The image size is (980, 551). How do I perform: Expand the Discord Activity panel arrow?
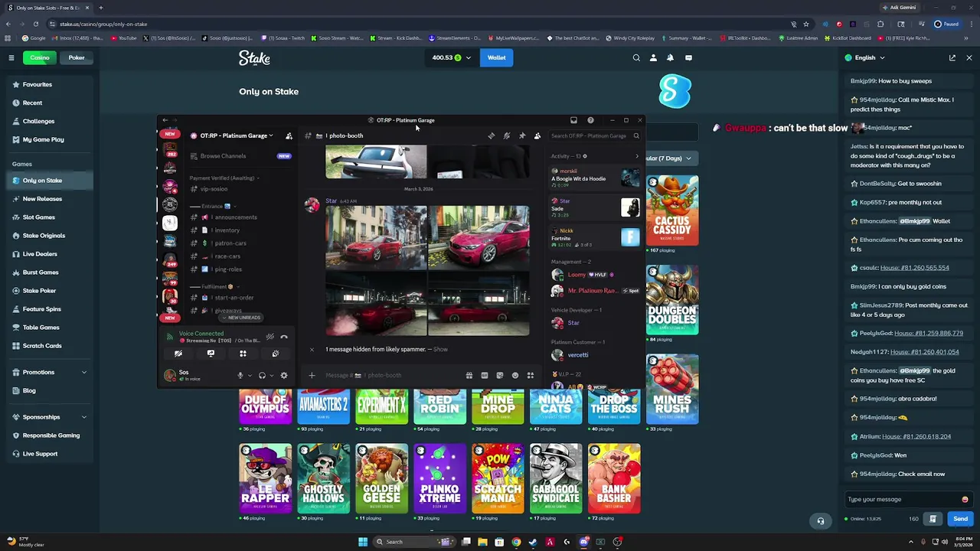point(637,156)
